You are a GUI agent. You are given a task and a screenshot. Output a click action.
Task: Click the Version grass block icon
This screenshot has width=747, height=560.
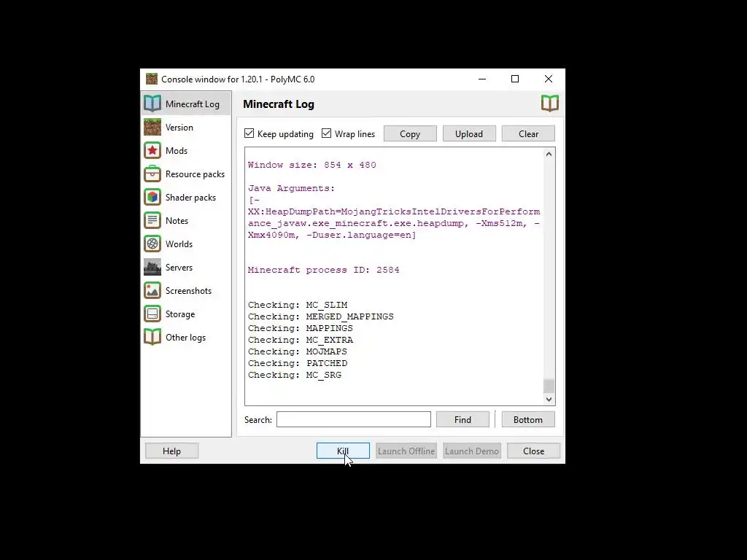coord(152,127)
